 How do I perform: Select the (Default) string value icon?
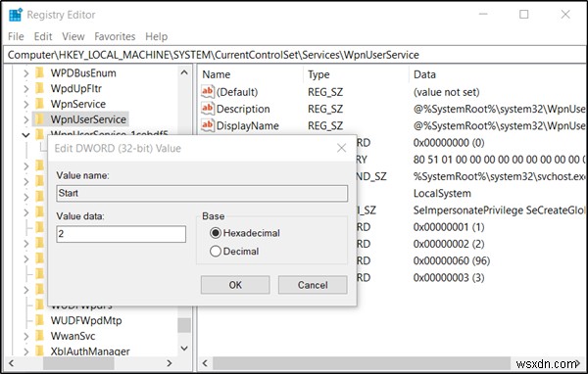coord(208,91)
